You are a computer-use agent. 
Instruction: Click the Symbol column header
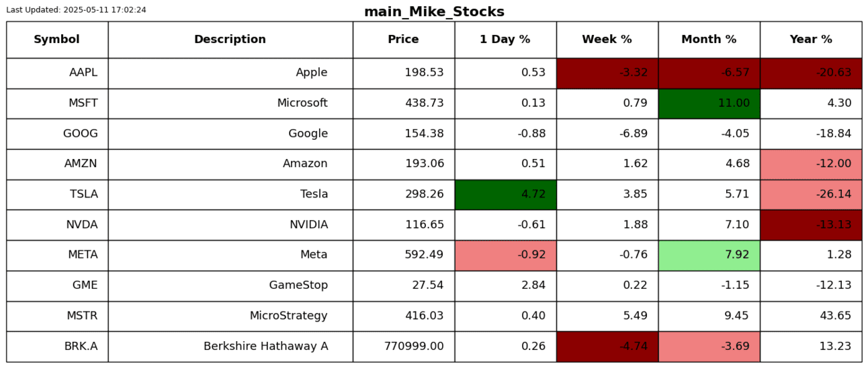pos(56,40)
